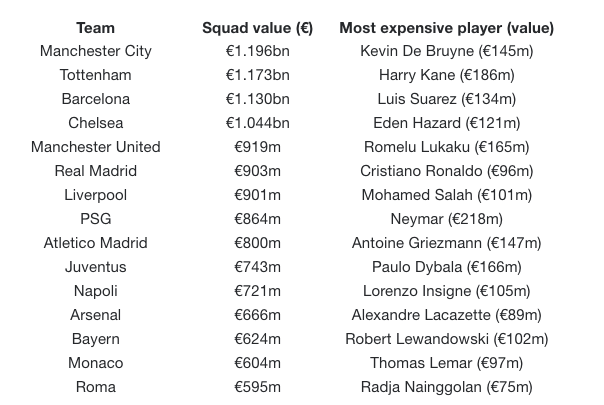
Task: Click Radja Nainggolan (€75m) cell
Action: (x=446, y=387)
